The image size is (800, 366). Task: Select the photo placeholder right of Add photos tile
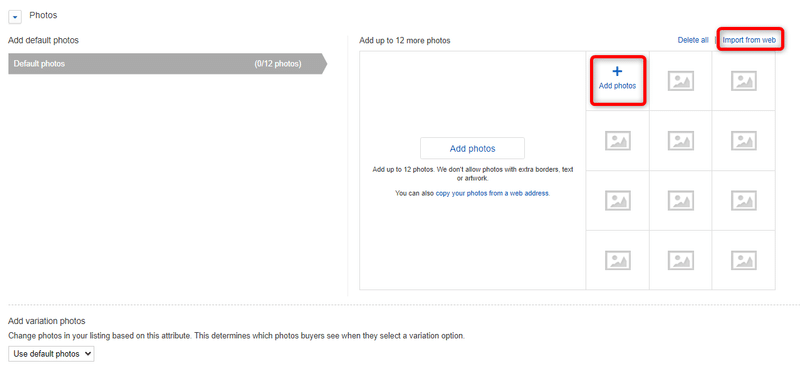(x=681, y=81)
